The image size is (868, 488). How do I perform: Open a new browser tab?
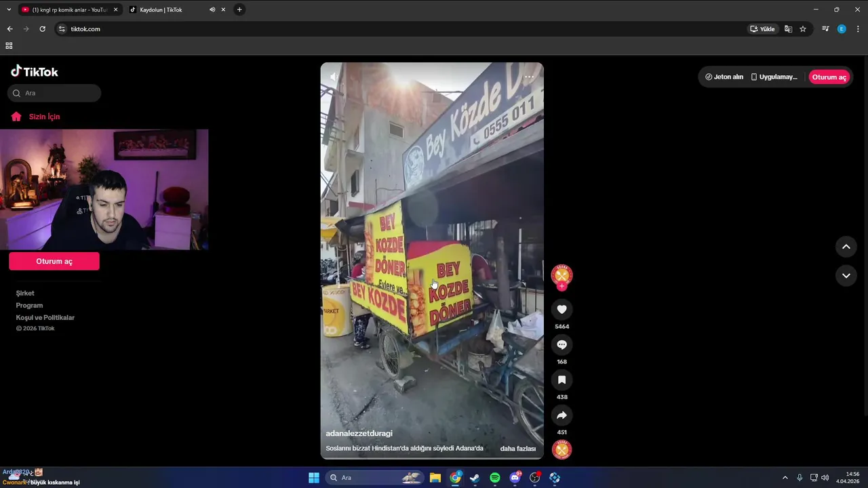click(x=239, y=9)
